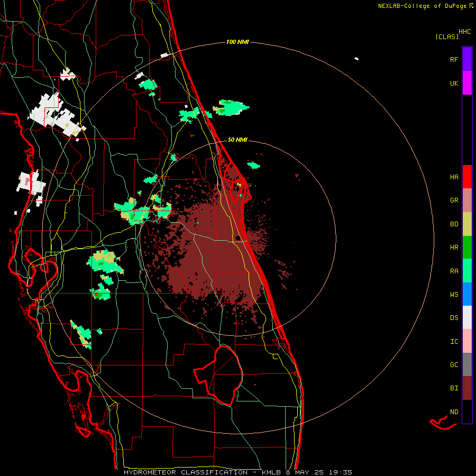Click the IC pink legend swatch

pos(467,341)
